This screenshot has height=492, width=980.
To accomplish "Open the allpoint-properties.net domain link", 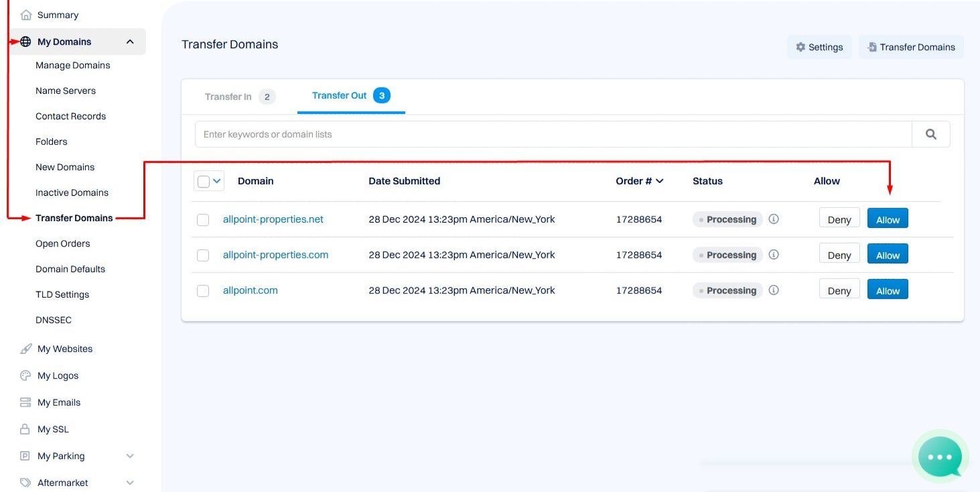I will pos(273,219).
